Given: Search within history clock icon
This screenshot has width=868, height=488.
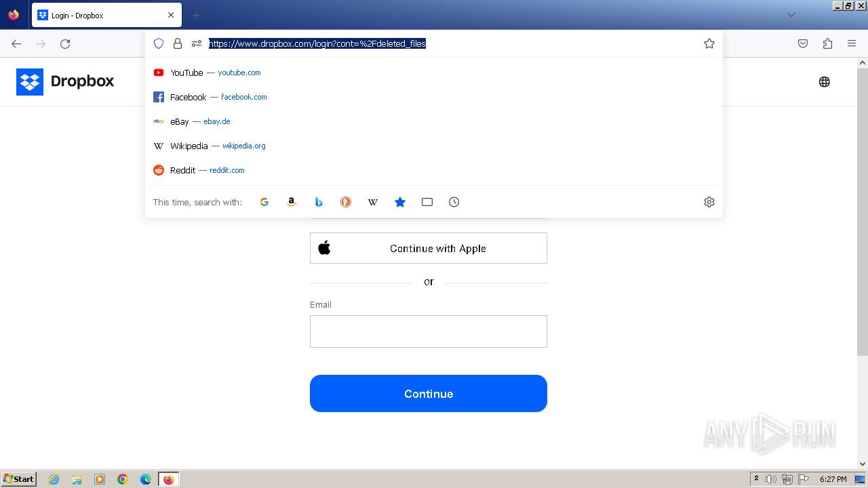Looking at the screenshot, I should click(x=454, y=202).
